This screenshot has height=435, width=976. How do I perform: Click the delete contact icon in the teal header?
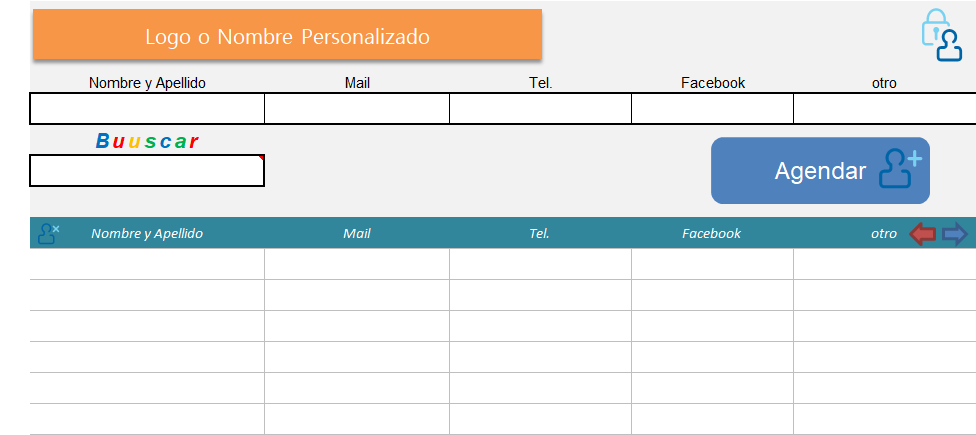point(48,234)
